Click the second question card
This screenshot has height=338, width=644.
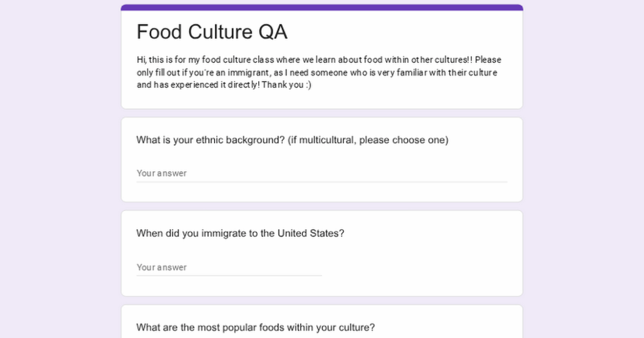pyautogui.click(x=321, y=253)
